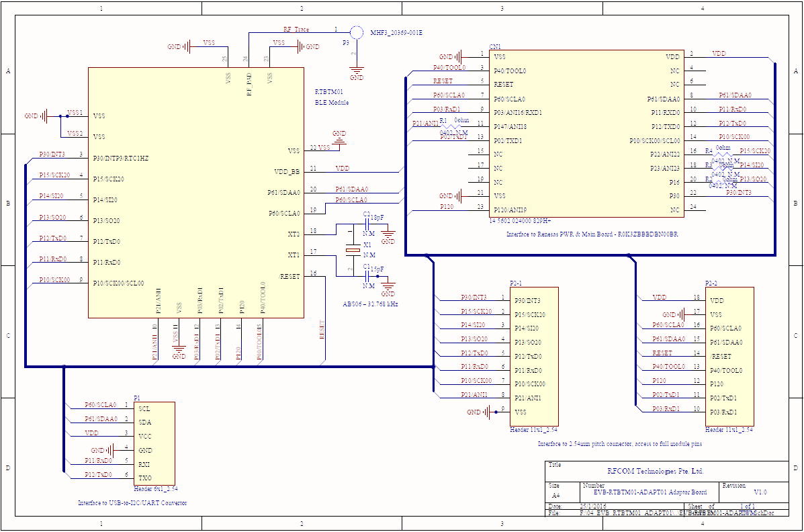Select resistor R4 symbol at CN1 pin 16
804x532 pixels.
pyautogui.click(x=724, y=154)
